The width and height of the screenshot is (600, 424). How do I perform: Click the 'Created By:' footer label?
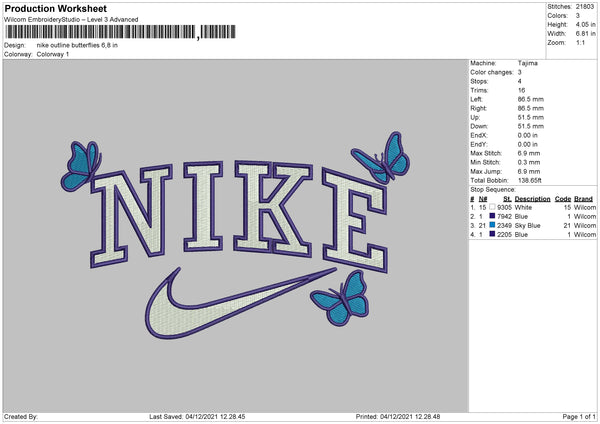21,417
